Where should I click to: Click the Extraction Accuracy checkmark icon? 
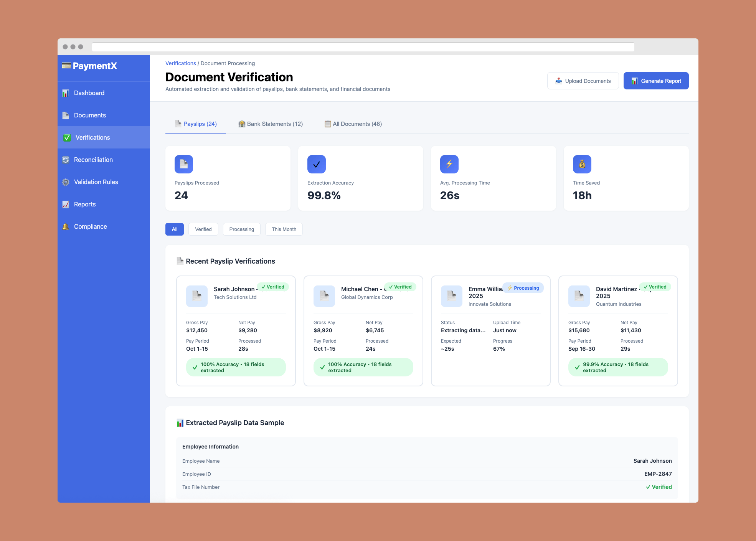316,164
